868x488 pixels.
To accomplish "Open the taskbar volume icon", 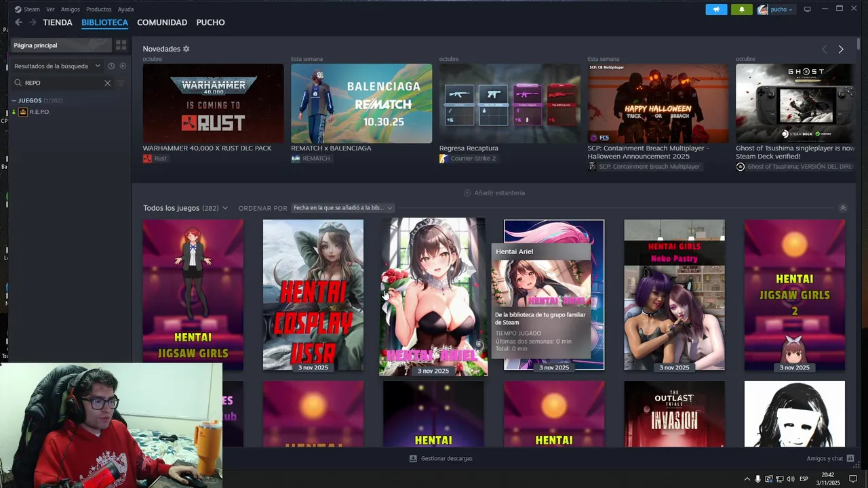I will point(790,479).
